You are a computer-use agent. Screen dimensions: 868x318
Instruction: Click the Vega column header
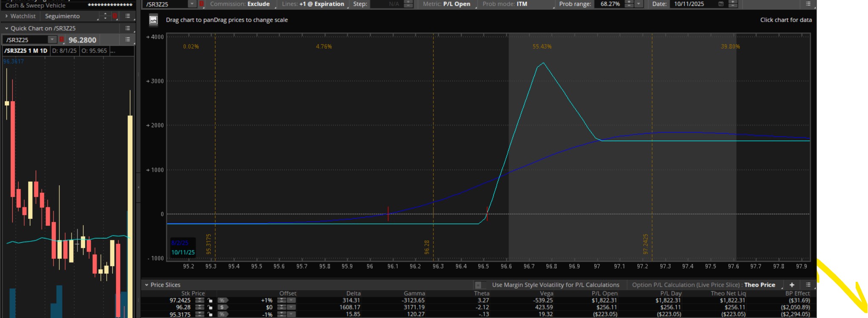pyautogui.click(x=546, y=293)
